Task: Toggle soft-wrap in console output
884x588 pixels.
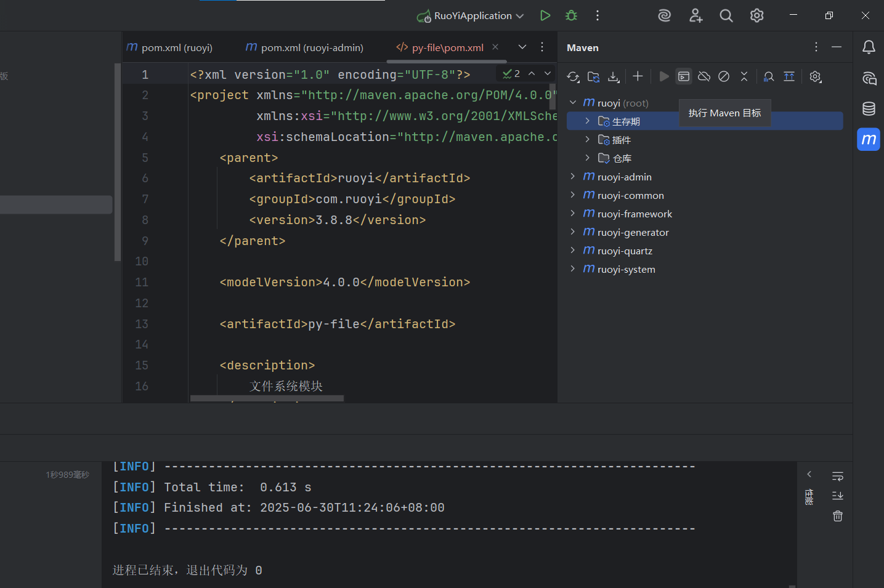Action: tap(838, 476)
